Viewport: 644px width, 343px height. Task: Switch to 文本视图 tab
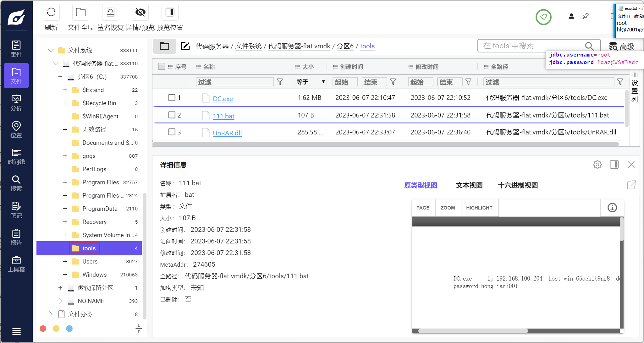click(x=469, y=185)
